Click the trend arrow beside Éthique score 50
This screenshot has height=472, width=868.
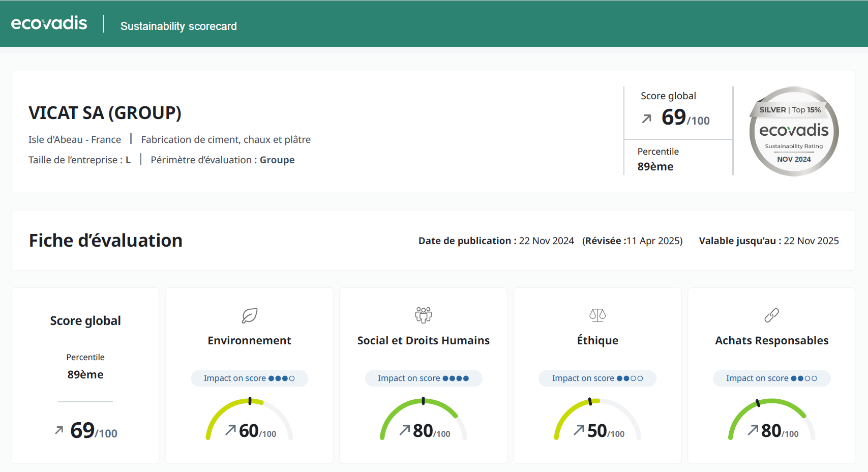pos(579,430)
